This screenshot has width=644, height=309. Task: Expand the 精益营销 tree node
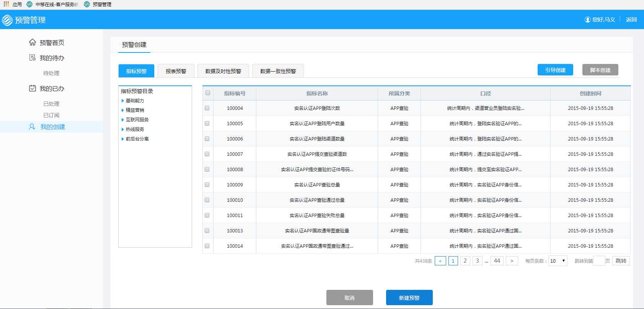(x=123, y=110)
